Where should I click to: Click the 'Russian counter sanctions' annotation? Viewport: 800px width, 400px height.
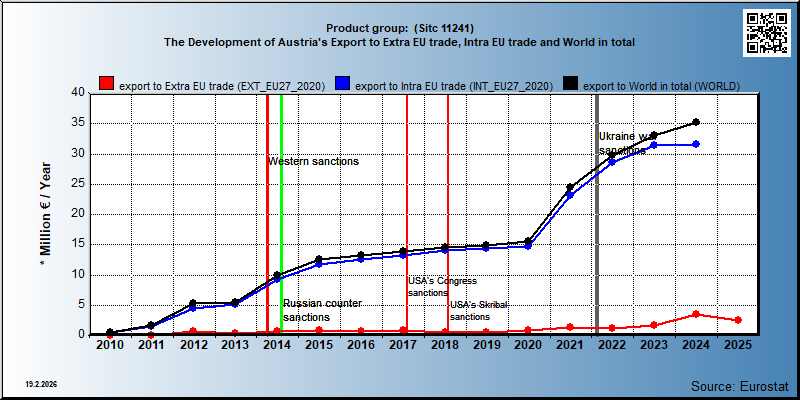coord(322,310)
